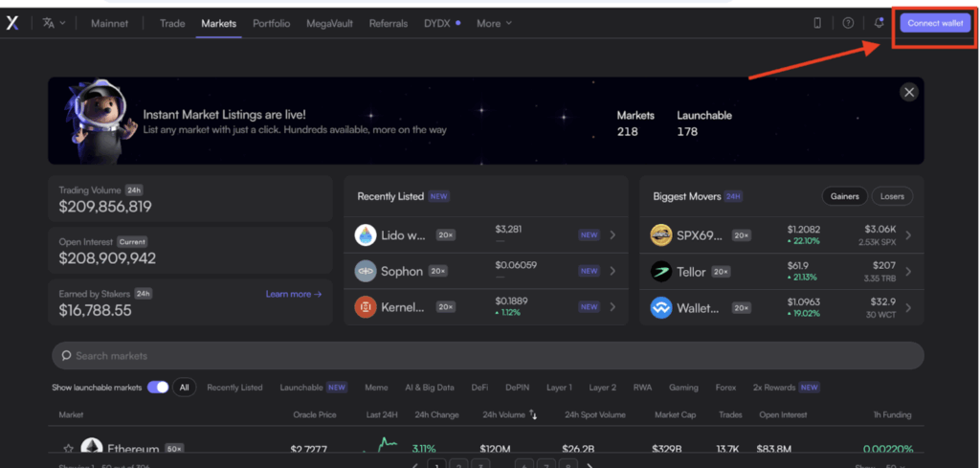The width and height of the screenshot is (980, 468).
Task: Switch to Losers in Biggest Movers
Action: click(x=892, y=196)
